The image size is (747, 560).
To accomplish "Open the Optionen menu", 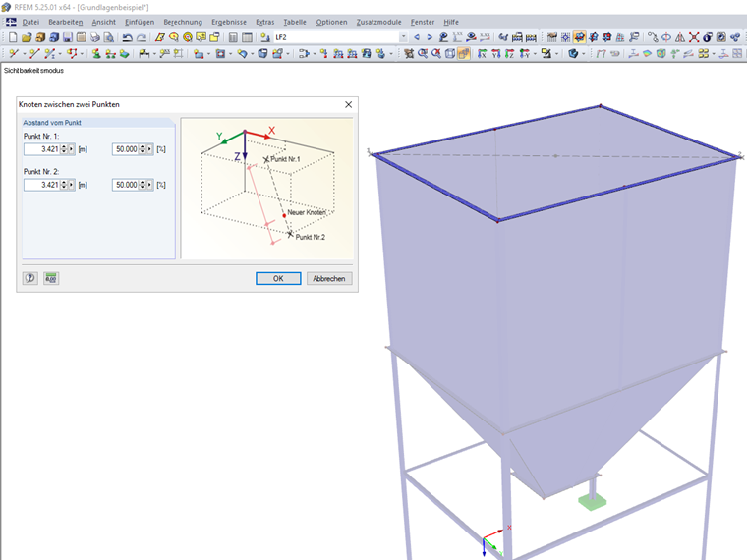I will click(x=331, y=22).
